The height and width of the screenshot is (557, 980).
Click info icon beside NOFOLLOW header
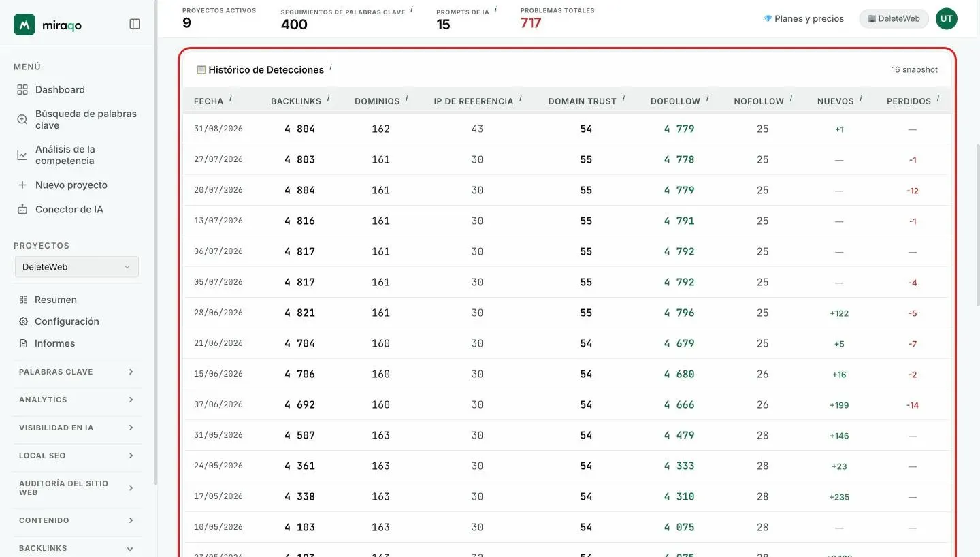[x=791, y=99]
